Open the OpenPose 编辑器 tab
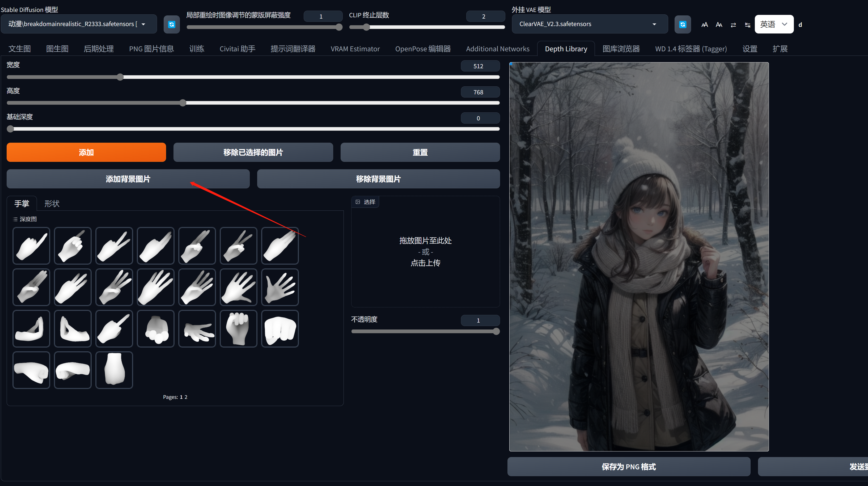The image size is (868, 486). [x=423, y=49]
